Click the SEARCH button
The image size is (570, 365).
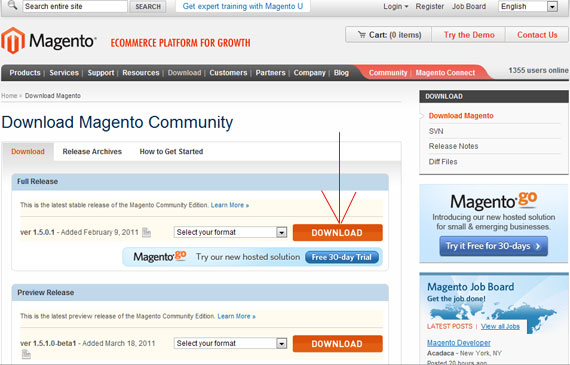pyautogui.click(x=148, y=7)
